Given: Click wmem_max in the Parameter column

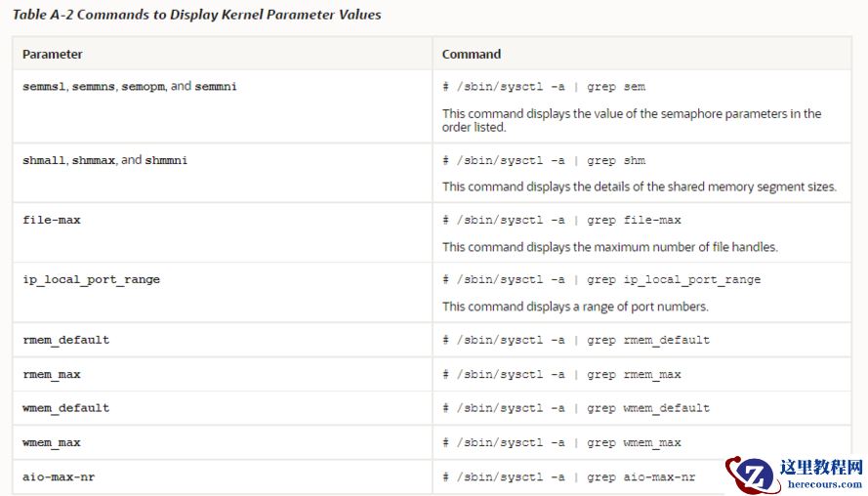Looking at the screenshot, I should coord(52,442).
